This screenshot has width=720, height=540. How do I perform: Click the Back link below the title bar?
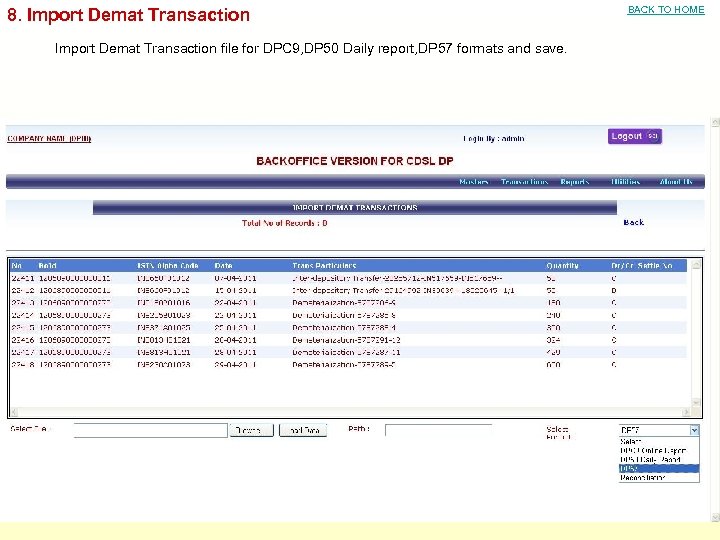634,222
